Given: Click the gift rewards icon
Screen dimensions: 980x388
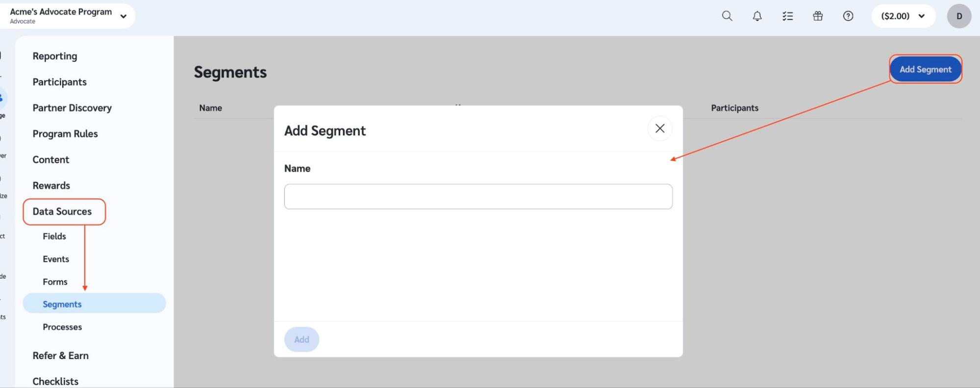Looking at the screenshot, I should coord(818,16).
